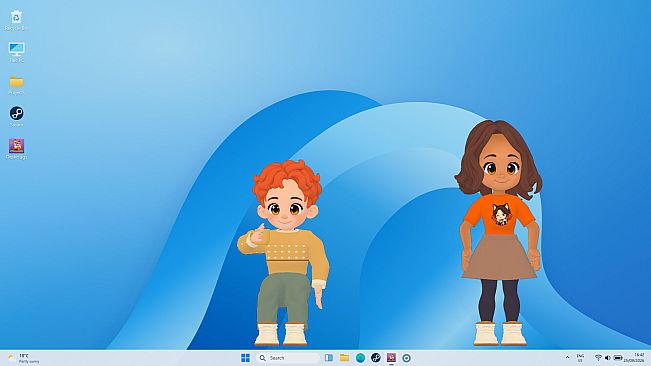Viewport: 651px width, 366px height.
Task: Open File Explorer from the taskbar
Action: click(345, 358)
